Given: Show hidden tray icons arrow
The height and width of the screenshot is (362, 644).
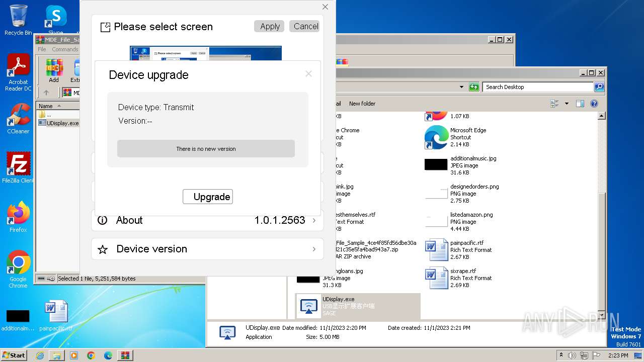Looking at the screenshot, I should (561, 355).
